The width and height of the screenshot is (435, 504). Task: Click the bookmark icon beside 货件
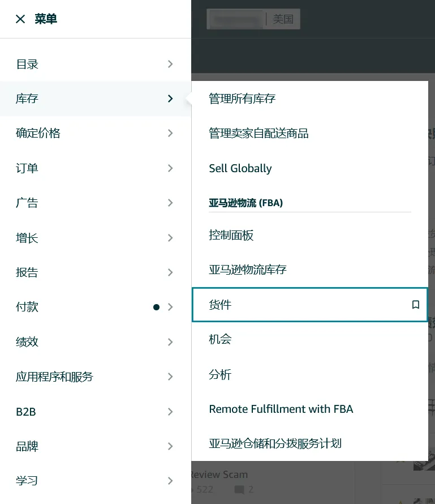(416, 305)
